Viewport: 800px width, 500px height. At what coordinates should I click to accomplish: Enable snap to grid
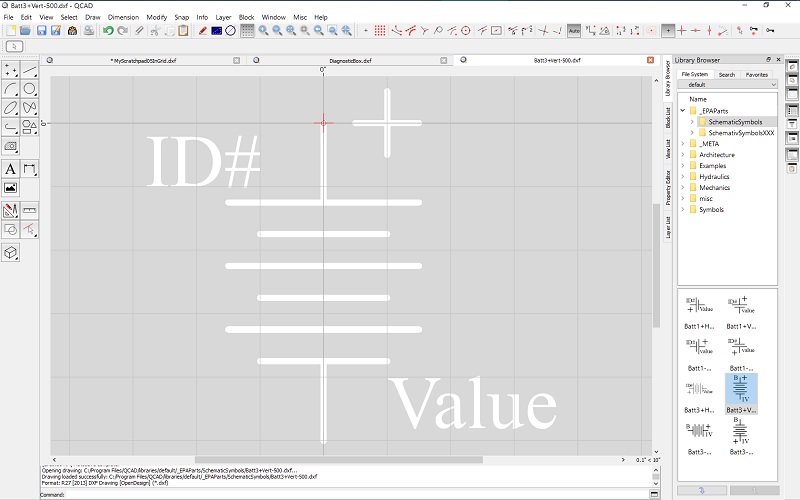click(380, 31)
